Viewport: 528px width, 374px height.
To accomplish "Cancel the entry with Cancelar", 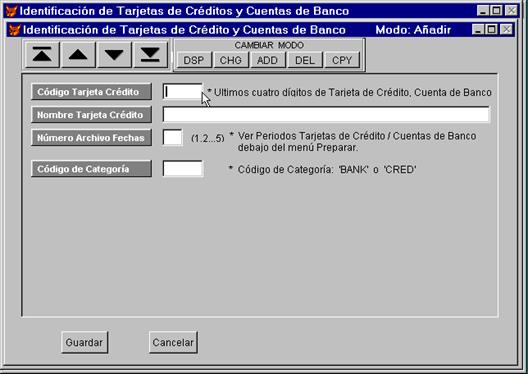I will tap(173, 342).
